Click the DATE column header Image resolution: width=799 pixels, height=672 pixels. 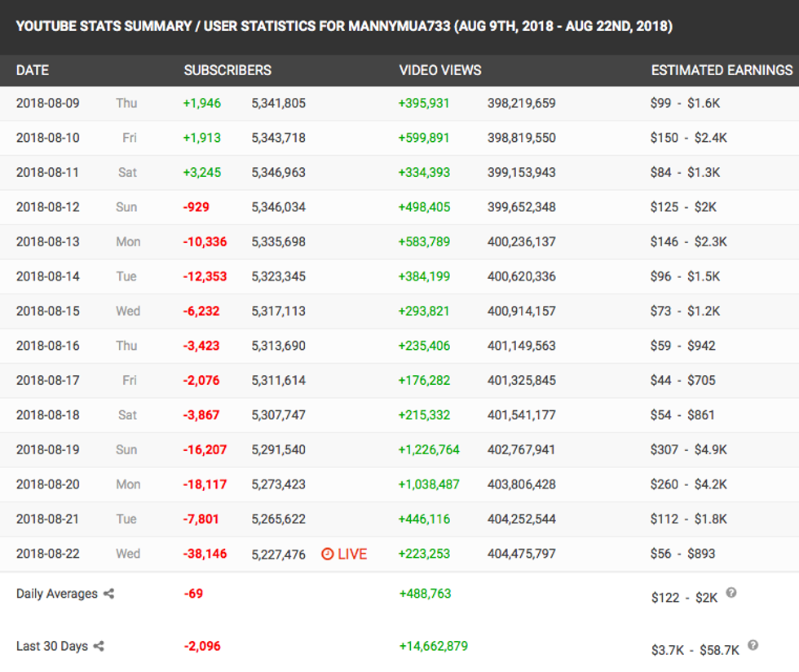click(33, 70)
